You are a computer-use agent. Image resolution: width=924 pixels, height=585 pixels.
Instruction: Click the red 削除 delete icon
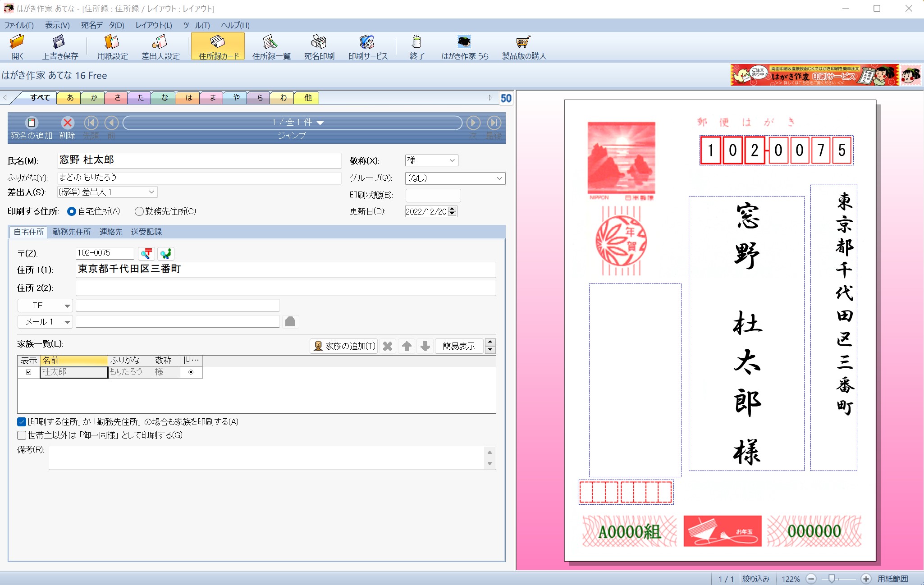click(x=67, y=123)
